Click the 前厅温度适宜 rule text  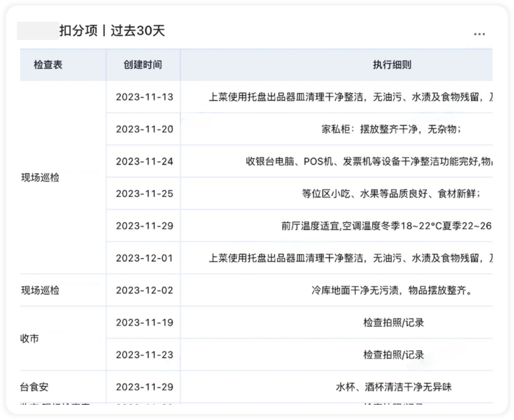387,226
